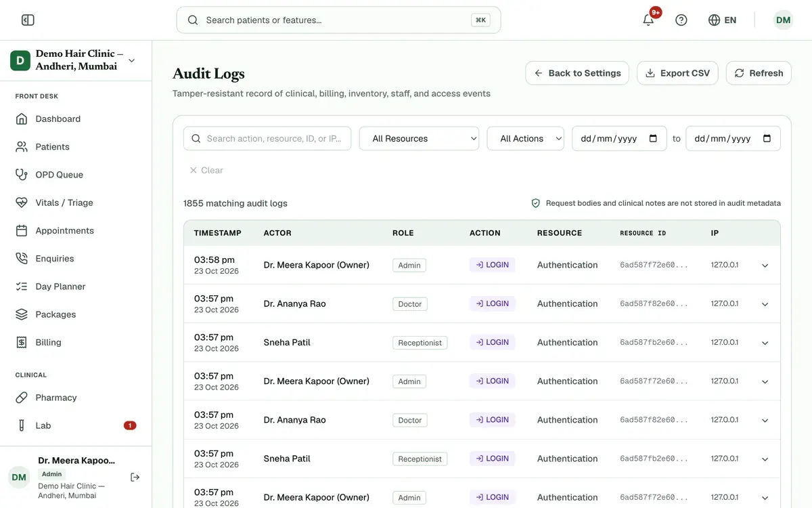Open Patients in sidebar
This screenshot has height=508, width=812.
click(76, 147)
